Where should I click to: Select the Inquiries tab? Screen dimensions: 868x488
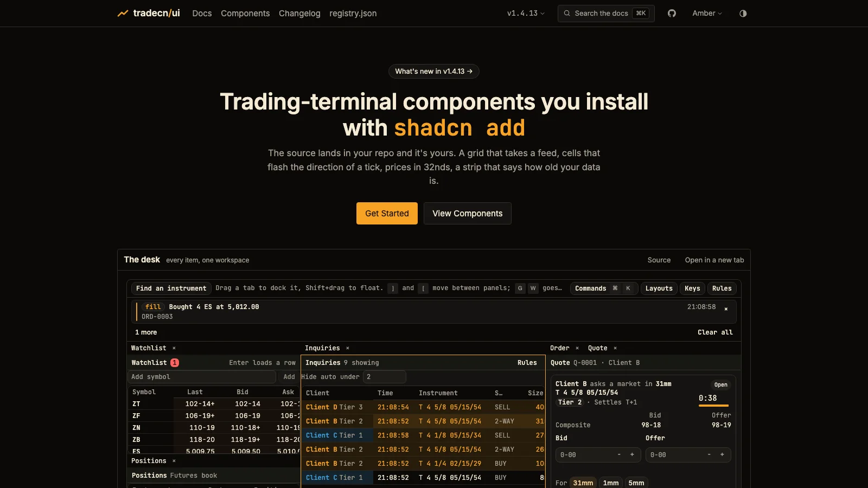pyautogui.click(x=322, y=348)
